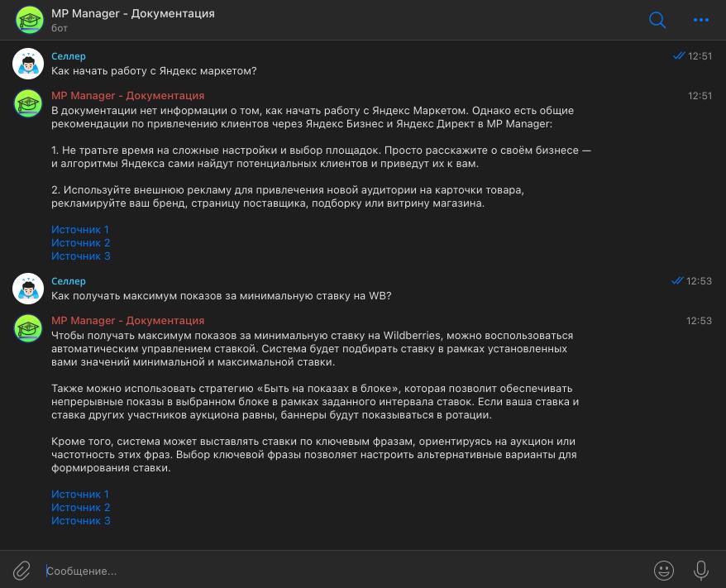Open Источник 1 under the Wildberries answer
Screen dimensions: 726x588
80,495
